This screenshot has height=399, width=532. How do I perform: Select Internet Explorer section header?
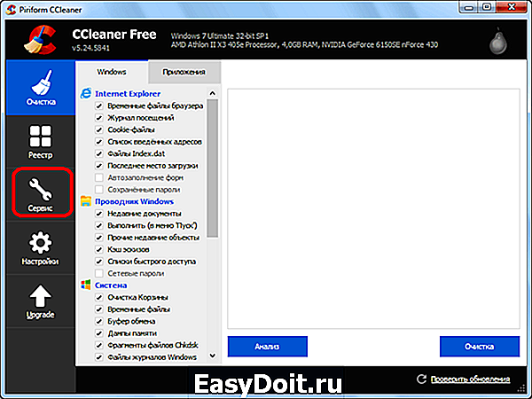point(128,94)
